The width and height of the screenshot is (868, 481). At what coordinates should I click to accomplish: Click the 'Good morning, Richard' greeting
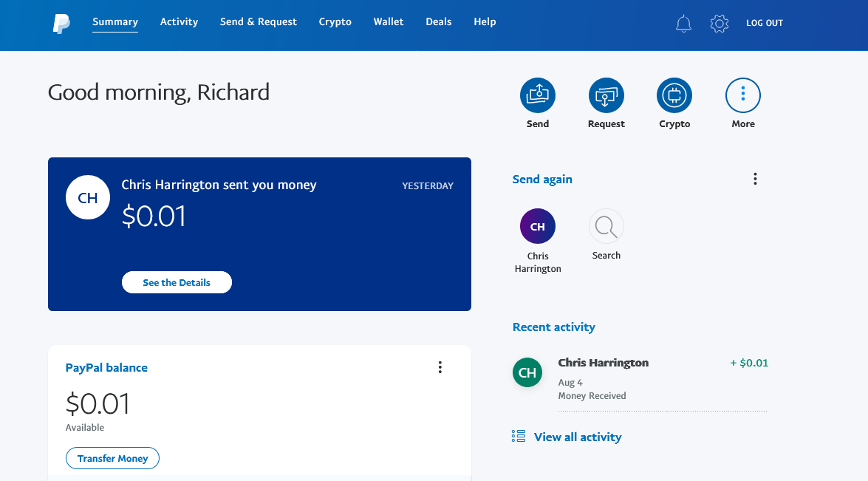tap(158, 92)
